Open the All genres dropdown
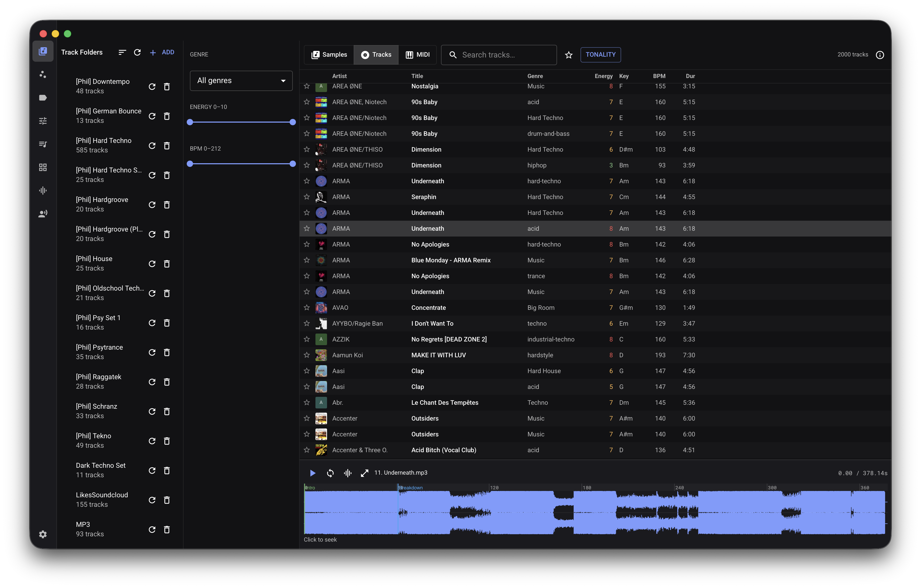The image size is (921, 588). [x=241, y=81]
